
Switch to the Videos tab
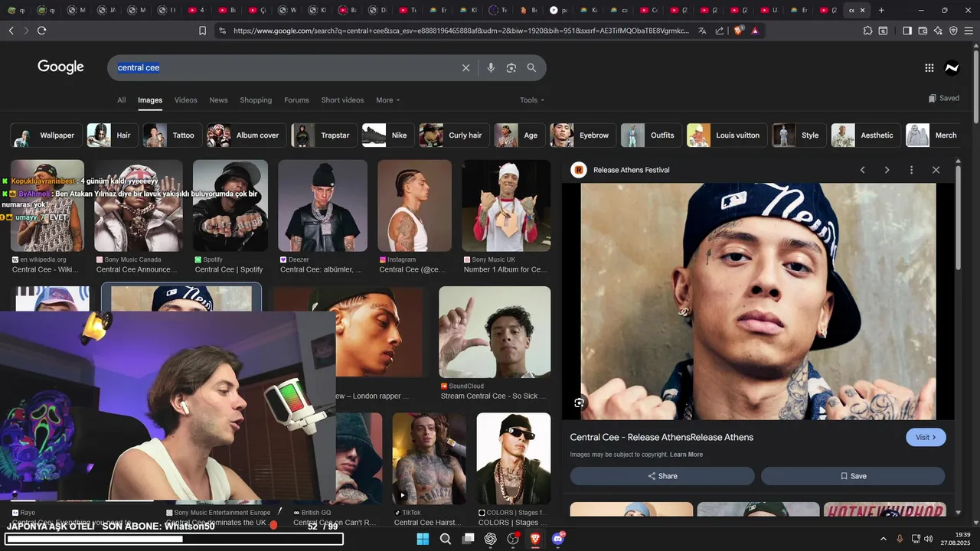(185, 100)
